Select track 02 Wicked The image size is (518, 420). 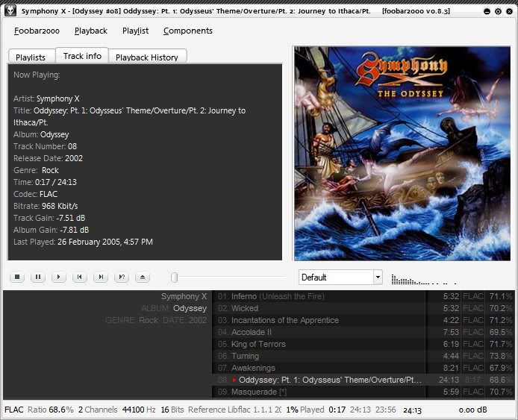(x=363, y=308)
